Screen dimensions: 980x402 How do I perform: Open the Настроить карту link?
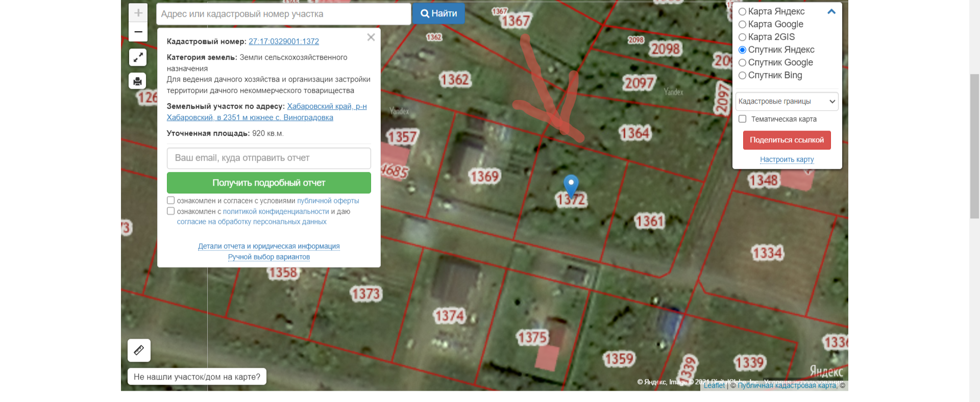787,160
